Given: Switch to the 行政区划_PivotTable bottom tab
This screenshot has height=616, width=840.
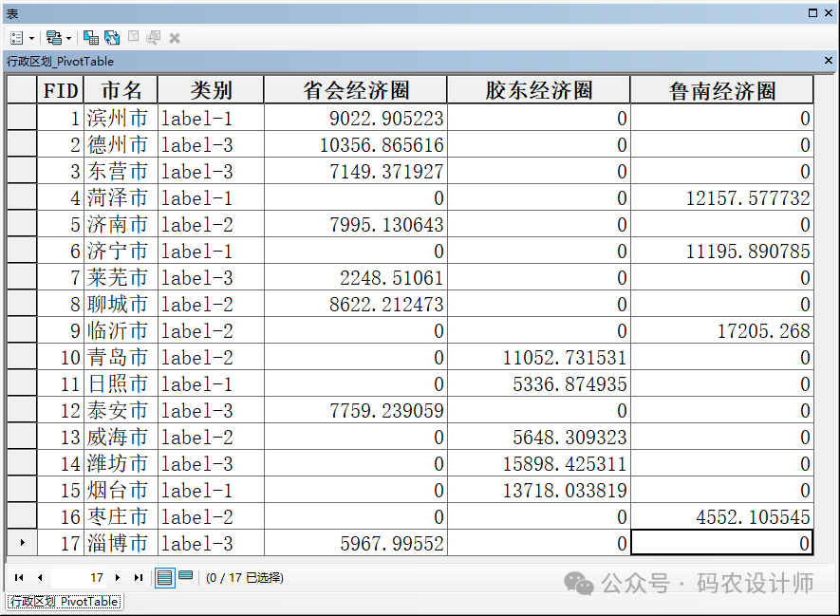Looking at the screenshot, I should (x=65, y=602).
